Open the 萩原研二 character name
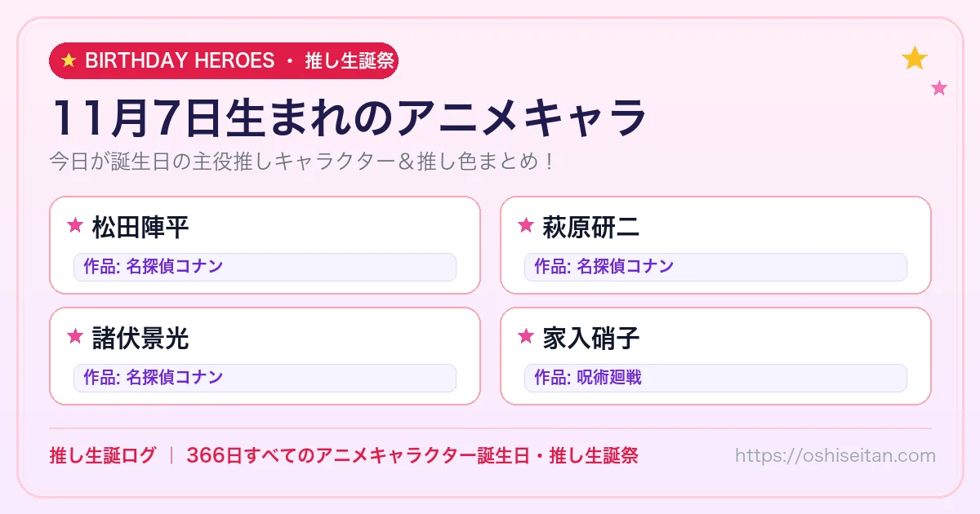Viewport: 980px width, 514px height. point(591,227)
